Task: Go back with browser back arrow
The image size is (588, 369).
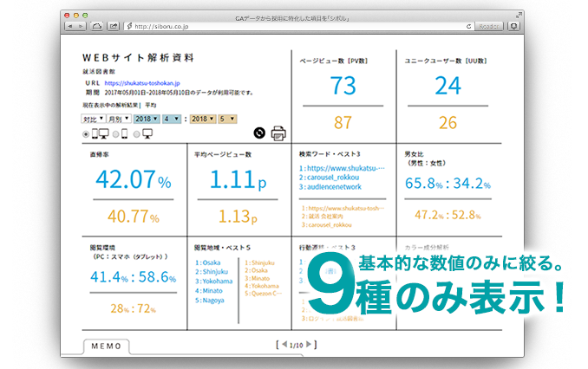Action: pyautogui.click(x=70, y=27)
